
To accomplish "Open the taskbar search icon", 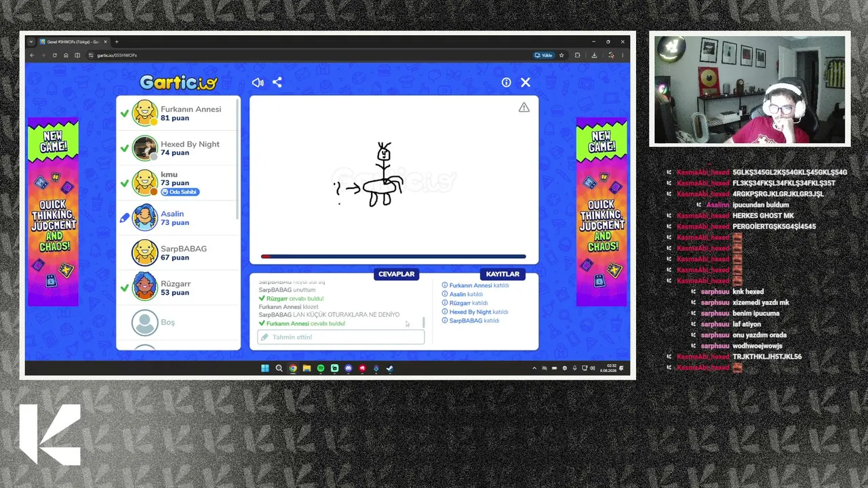I will pos(279,368).
